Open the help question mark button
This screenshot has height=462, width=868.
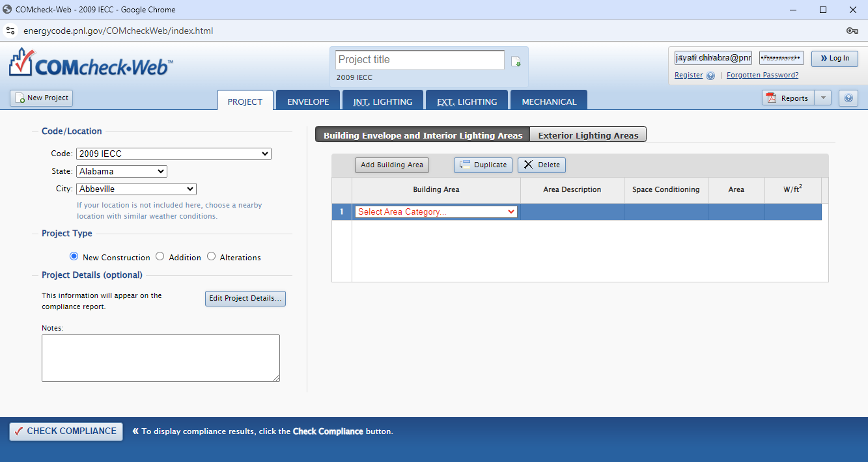848,98
